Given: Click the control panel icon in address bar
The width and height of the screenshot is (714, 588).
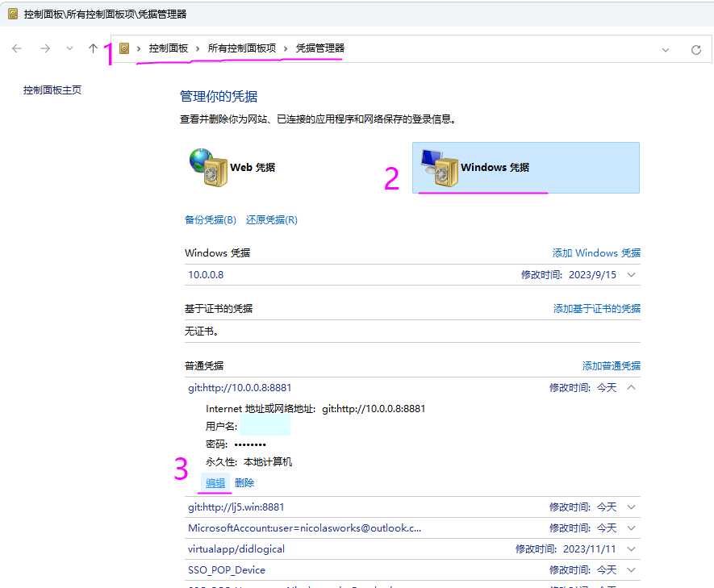Looking at the screenshot, I should [124, 48].
